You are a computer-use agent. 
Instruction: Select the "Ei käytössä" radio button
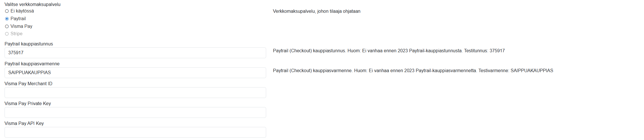(x=7, y=11)
